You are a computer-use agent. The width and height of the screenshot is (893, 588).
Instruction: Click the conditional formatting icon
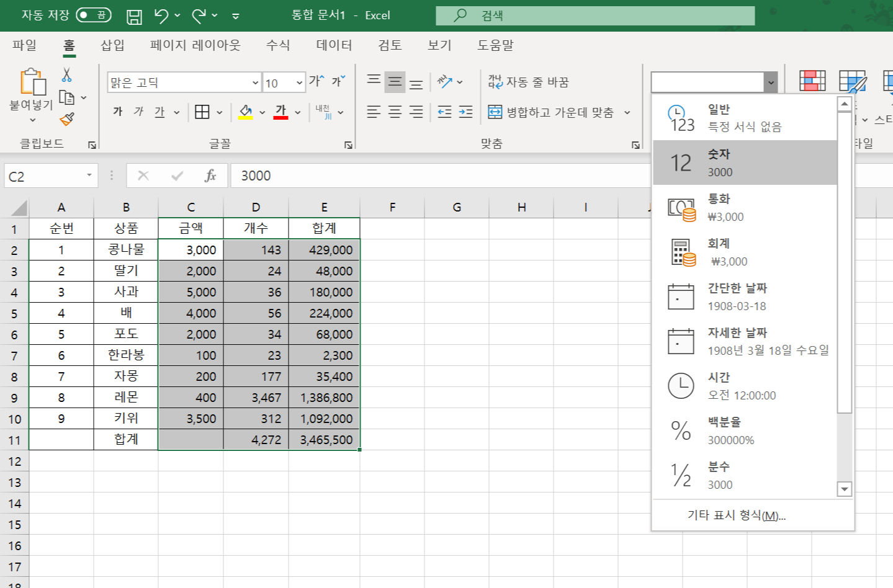coord(812,81)
